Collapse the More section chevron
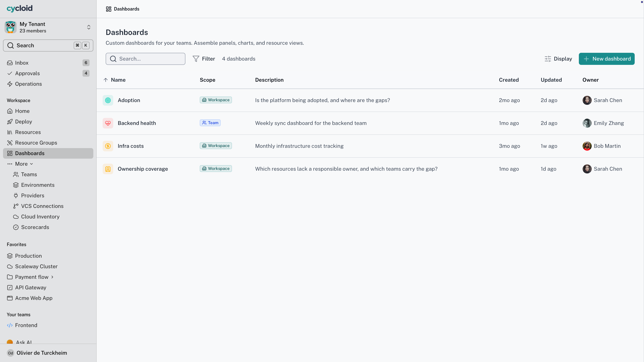 tap(31, 164)
